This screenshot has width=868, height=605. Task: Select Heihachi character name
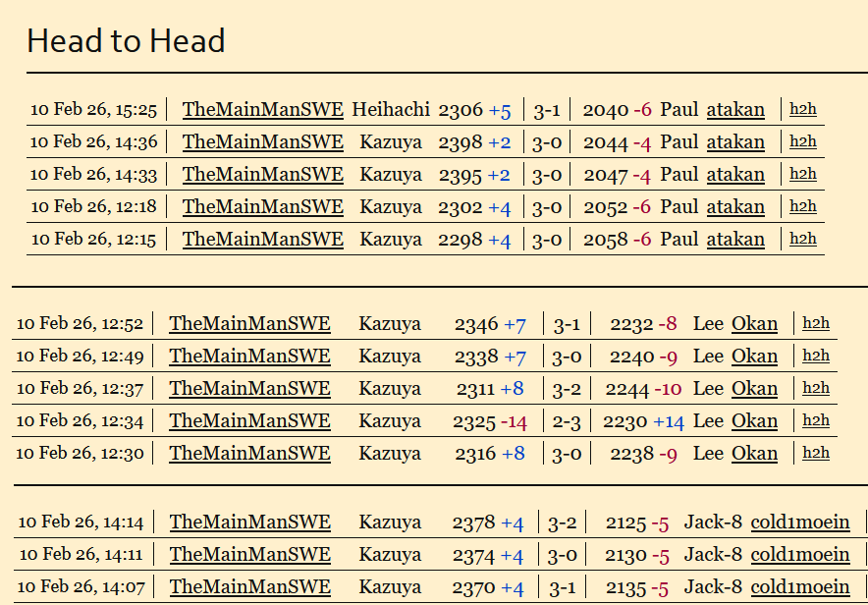pos(391,110)
